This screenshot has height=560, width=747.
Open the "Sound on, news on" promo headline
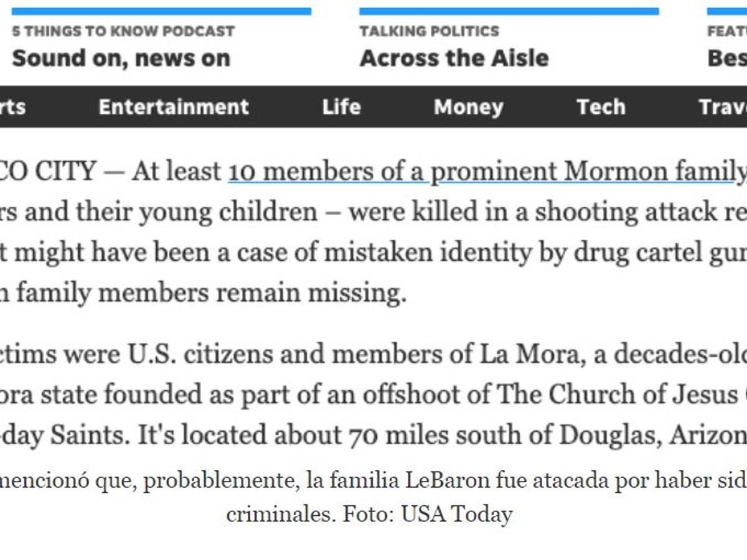(x=121, y=58)
